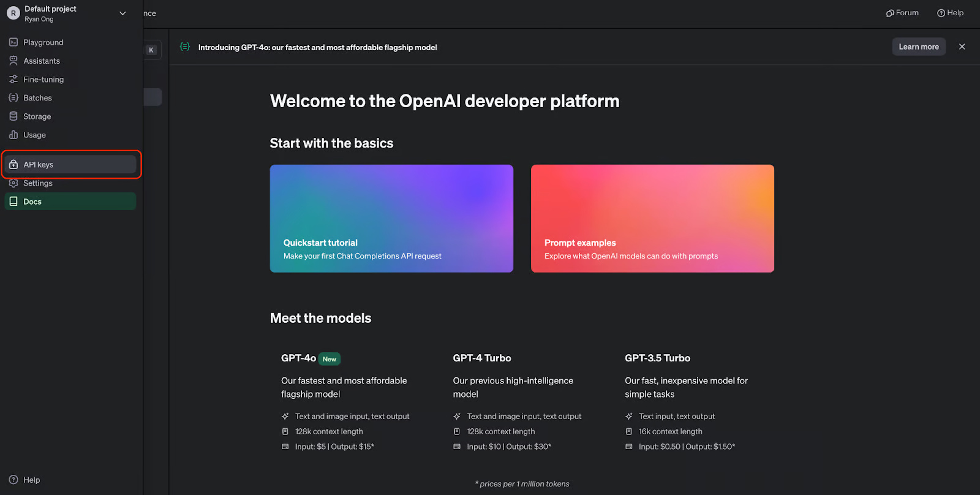Click the GPT-4 Turbo model heading
The width and height of the screenshot is (980, 495).
click(482, 358)
